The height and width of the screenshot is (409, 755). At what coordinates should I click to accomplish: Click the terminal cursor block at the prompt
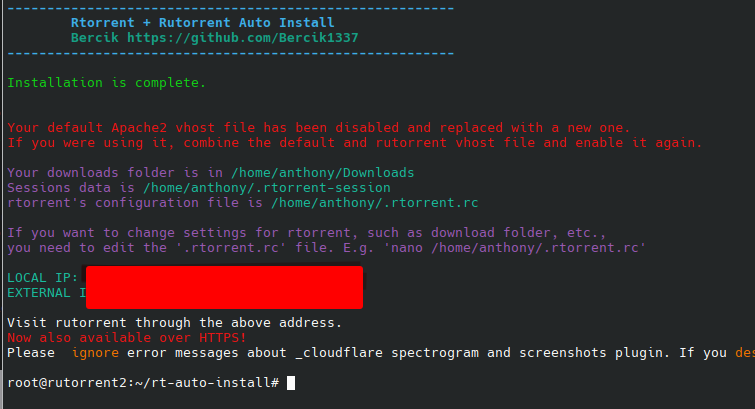tap(291, 382)
